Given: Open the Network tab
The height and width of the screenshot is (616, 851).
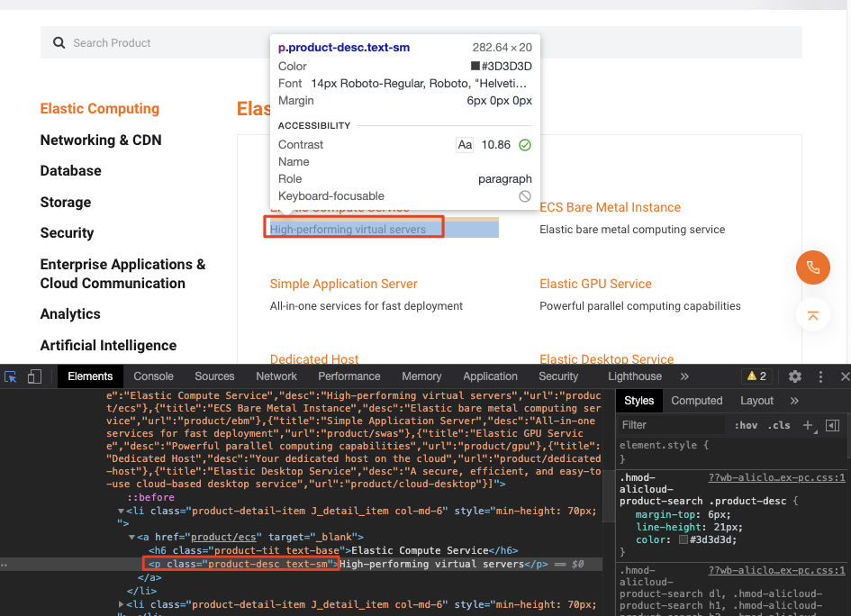Looking at the screenshot, I should pyautogui.click(x=276, y=376).
